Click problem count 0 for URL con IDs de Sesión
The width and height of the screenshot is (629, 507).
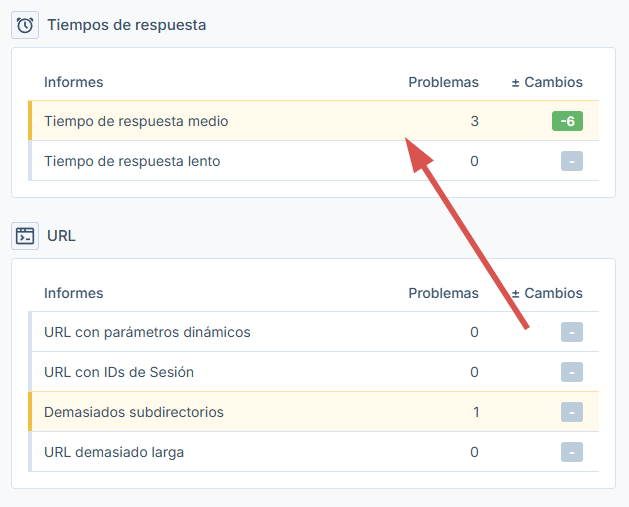(474, 372)
